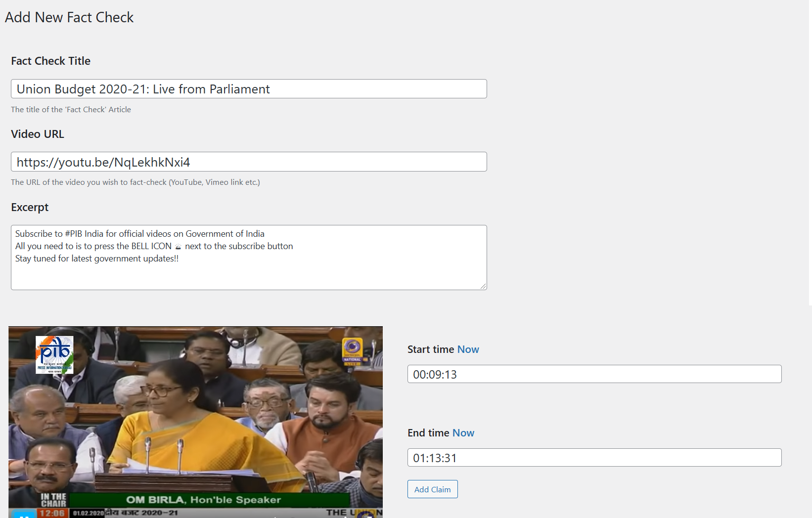Click the Video URL input field
Viewport: 812px width, 518px height.
(x=249, y=162)
